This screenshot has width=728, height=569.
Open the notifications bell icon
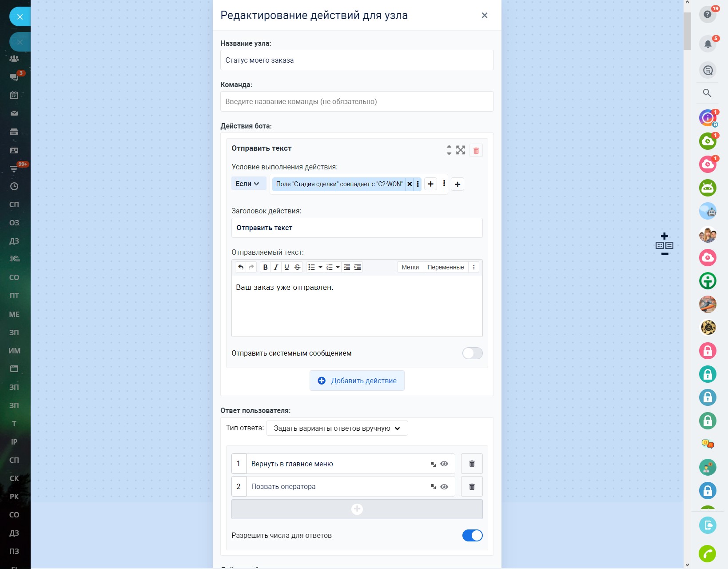(x=708, y=44)
